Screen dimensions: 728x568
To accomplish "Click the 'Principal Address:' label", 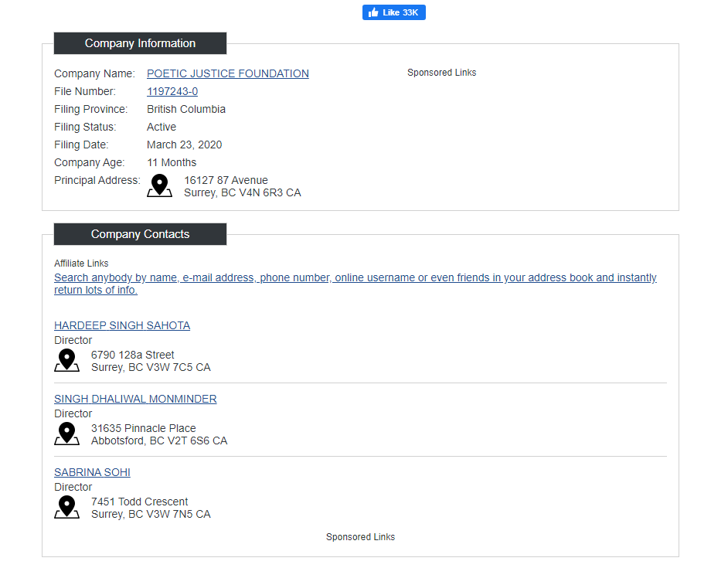I will click(97, 180).
